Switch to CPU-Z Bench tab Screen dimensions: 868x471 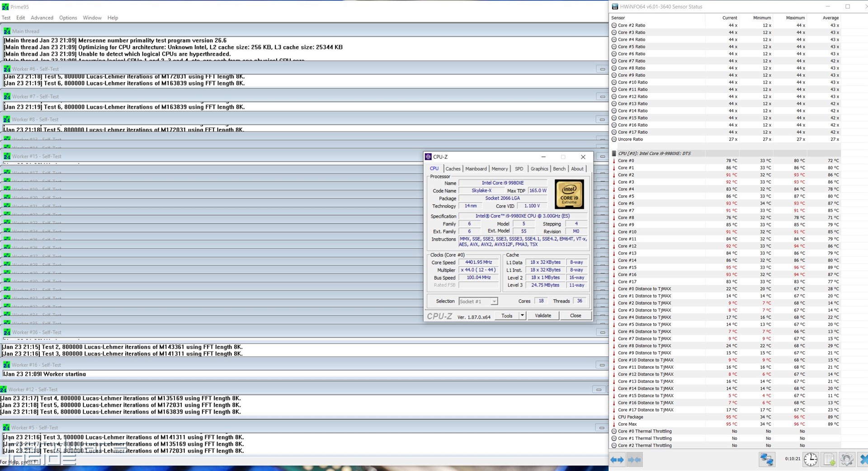click(x=559, y=169)
